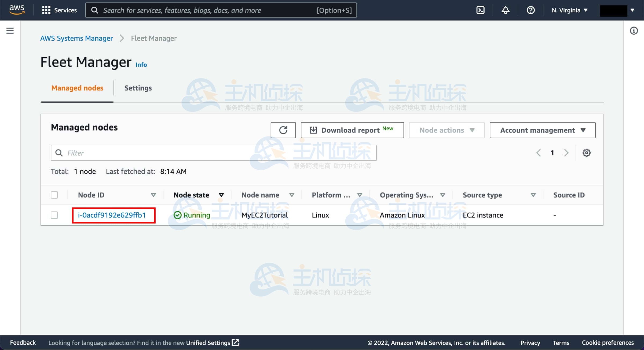The image size is (644, 350).
Task: Open the N. Virginia region selector
Action: 569,10
